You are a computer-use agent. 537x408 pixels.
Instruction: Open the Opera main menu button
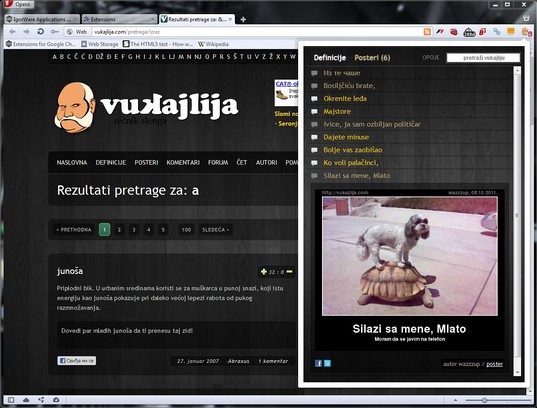coord(18,4)
